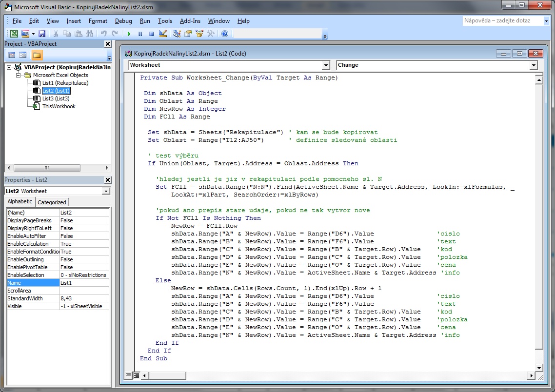
Task: Open the Change procedure dropdown
Action: coord(534,65)
